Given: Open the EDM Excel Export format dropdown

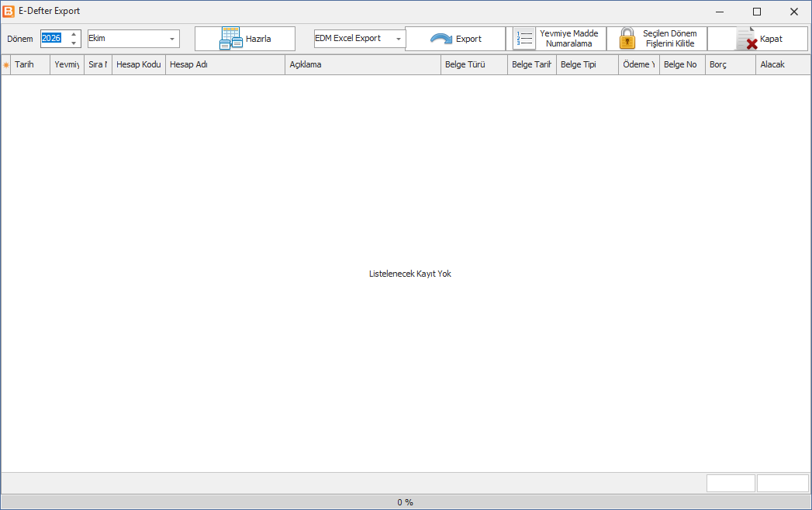Looking at the screenshot, I should click(398, 39).
